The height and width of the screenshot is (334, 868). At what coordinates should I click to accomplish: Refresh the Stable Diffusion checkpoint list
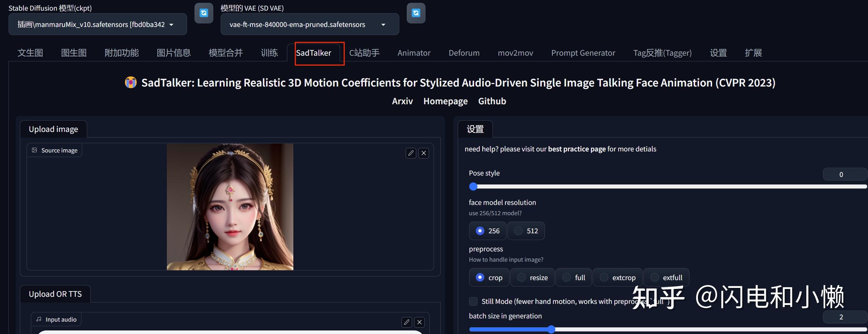(204, 13)
